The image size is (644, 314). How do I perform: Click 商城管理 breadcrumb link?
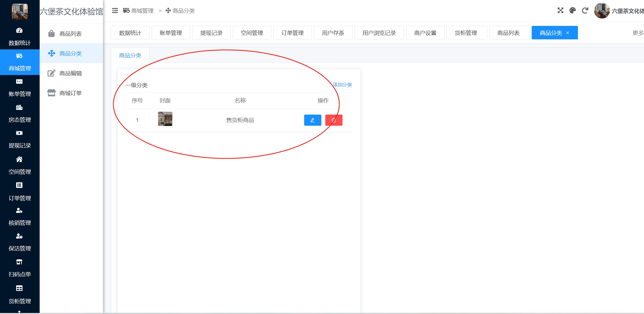[142, 11]
